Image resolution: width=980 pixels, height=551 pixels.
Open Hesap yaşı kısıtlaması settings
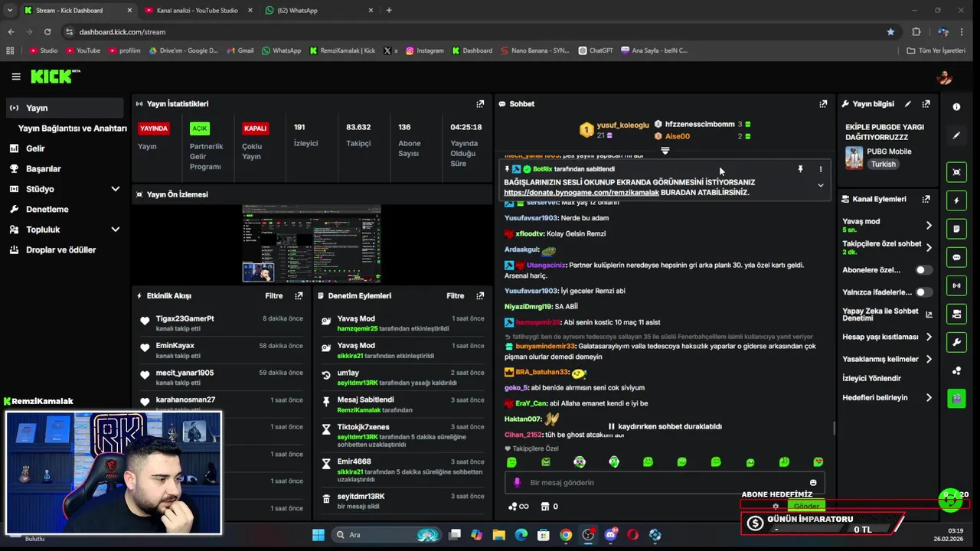coord(887,337)
